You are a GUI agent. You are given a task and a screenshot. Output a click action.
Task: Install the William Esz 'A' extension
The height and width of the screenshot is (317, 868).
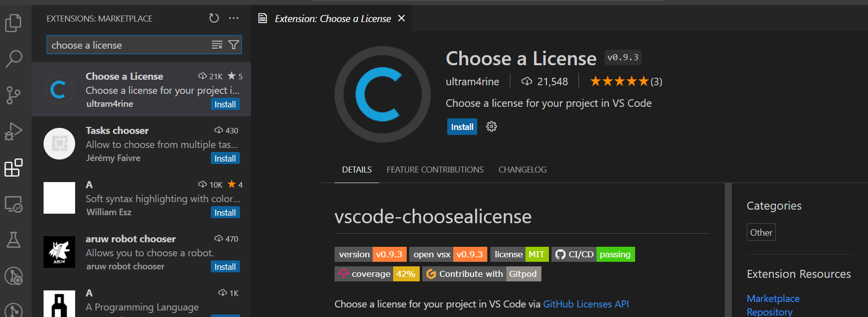pos(225,213)
